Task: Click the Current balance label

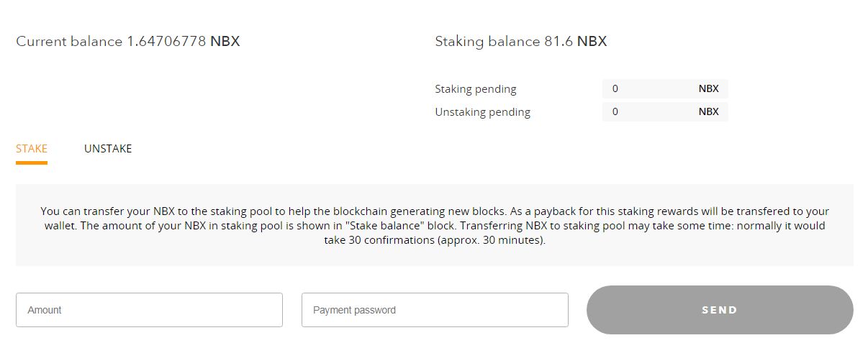Action: tap(69, 42)
